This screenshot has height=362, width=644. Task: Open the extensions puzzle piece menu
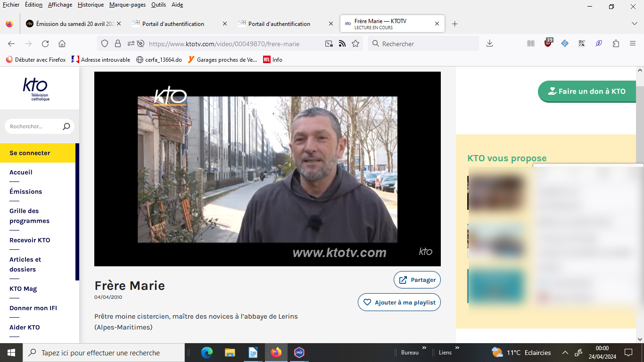[616, 43]
